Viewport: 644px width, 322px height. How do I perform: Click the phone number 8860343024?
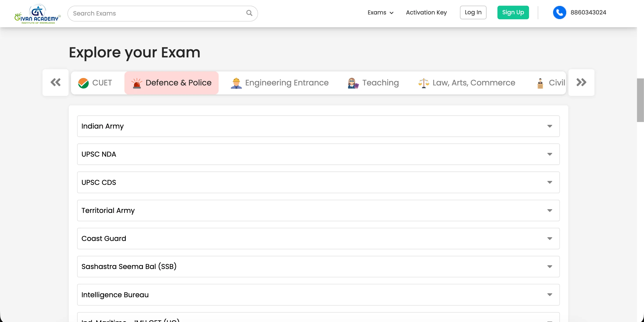tap(588, 12)
